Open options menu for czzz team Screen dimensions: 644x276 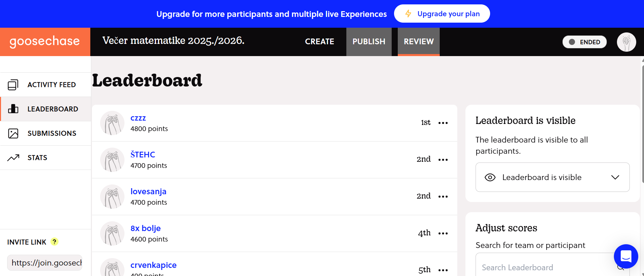point(443,123)
